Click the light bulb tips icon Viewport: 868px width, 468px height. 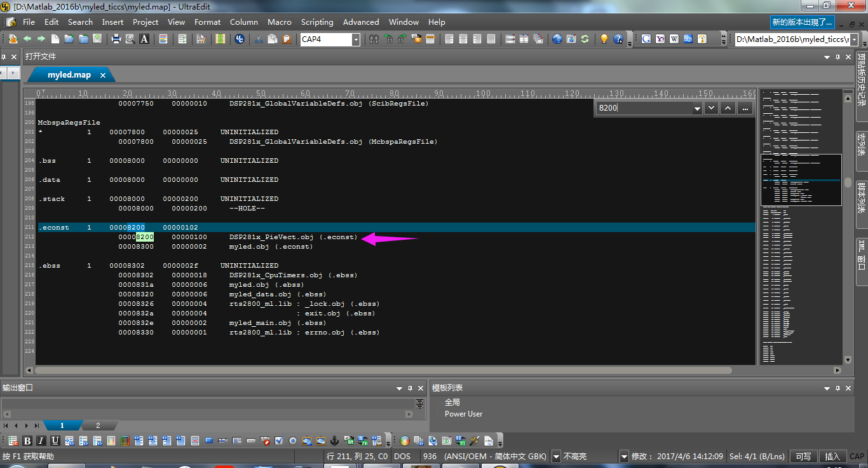pos(604,39)
